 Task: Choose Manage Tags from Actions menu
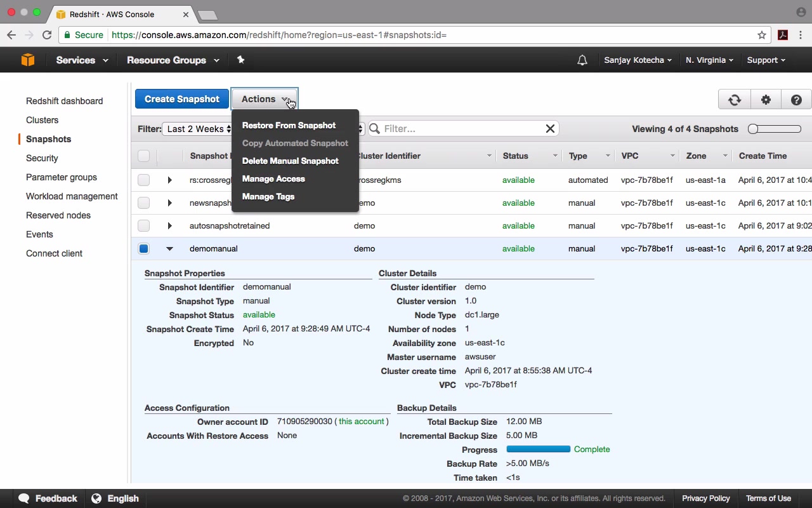[268, 196]
